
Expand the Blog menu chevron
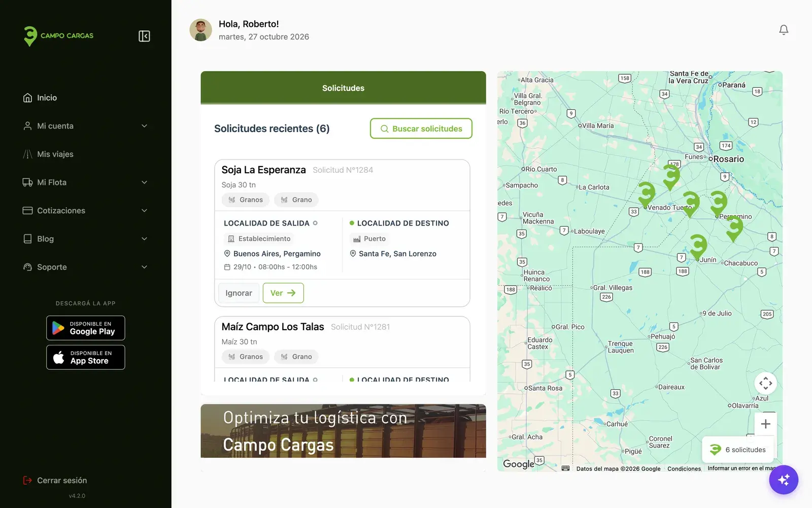tap(144, 239)
